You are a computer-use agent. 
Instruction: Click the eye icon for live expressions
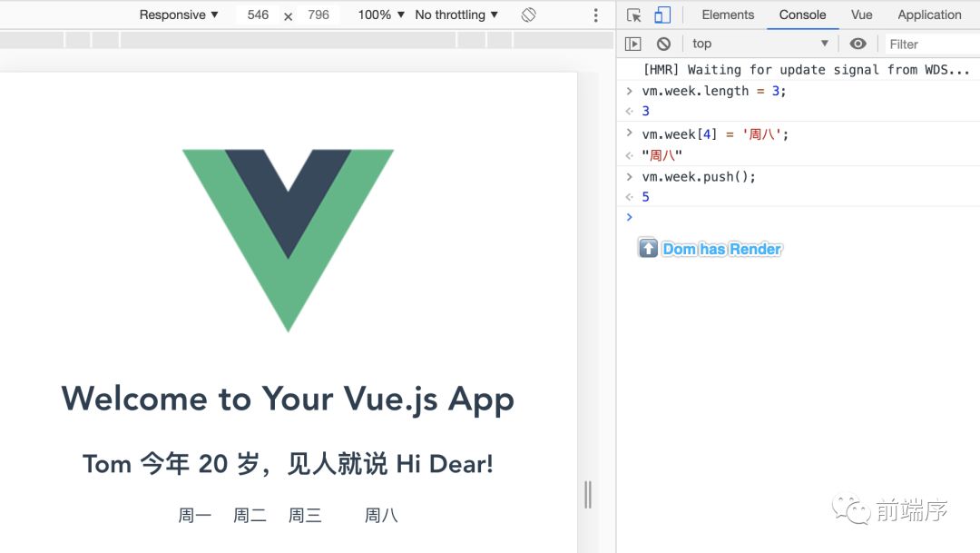click(857, 43)
